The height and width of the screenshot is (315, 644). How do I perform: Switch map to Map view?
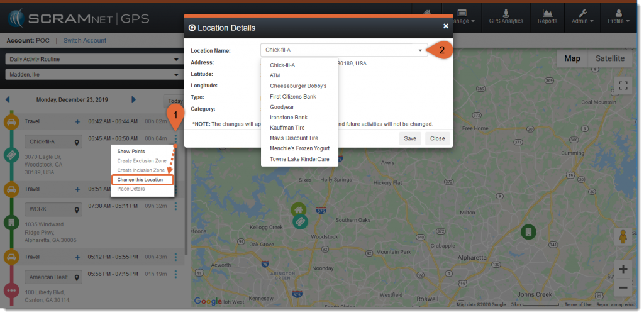572,58
